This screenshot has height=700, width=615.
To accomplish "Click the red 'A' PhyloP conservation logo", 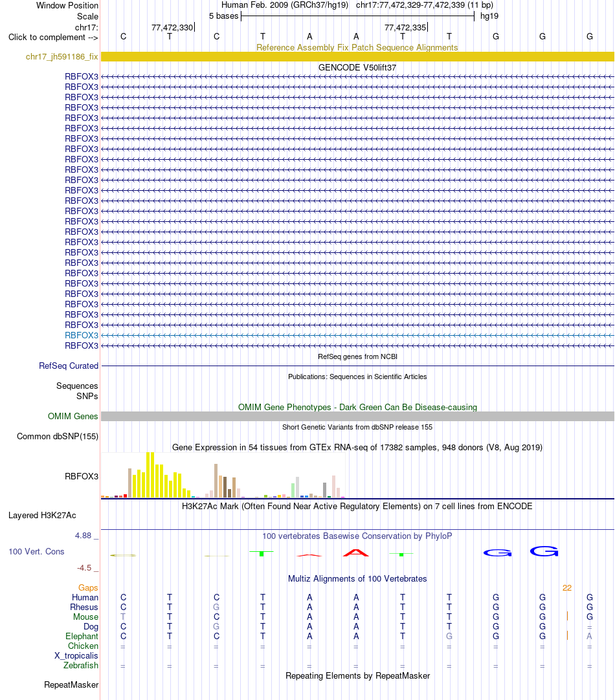I will tap(356, 552).
